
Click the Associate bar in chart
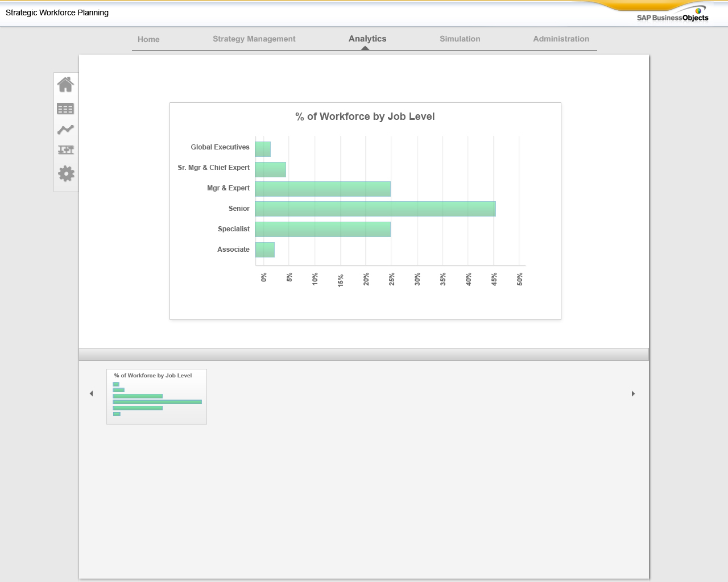(x=264, y=250)
